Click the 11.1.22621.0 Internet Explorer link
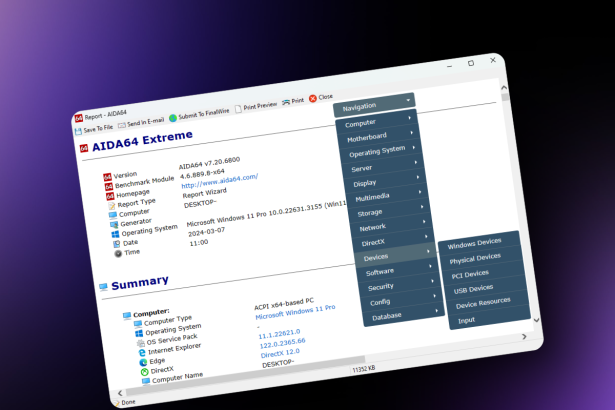Viewport: 615px width, 410px height. coord(279,334)
